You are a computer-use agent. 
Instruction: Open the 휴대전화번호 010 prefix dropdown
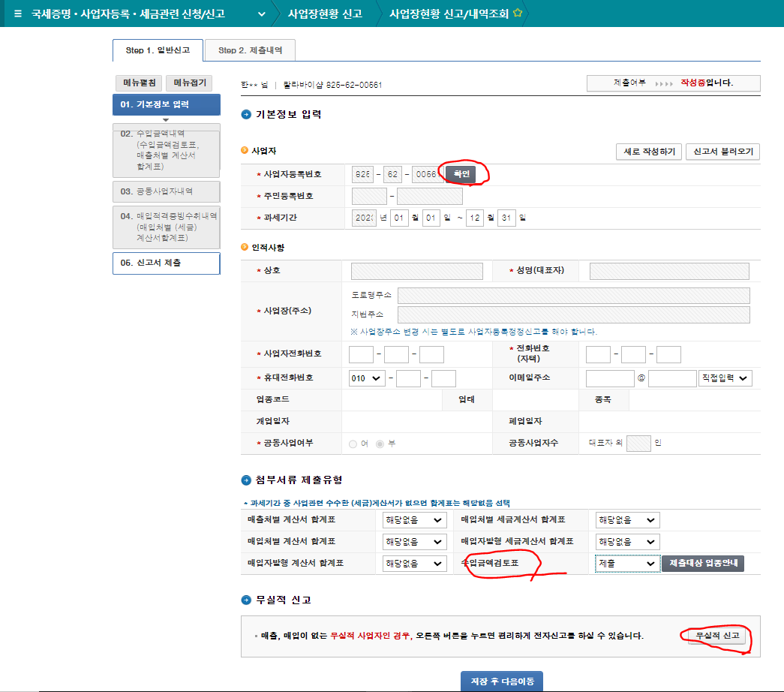[367, 378]
